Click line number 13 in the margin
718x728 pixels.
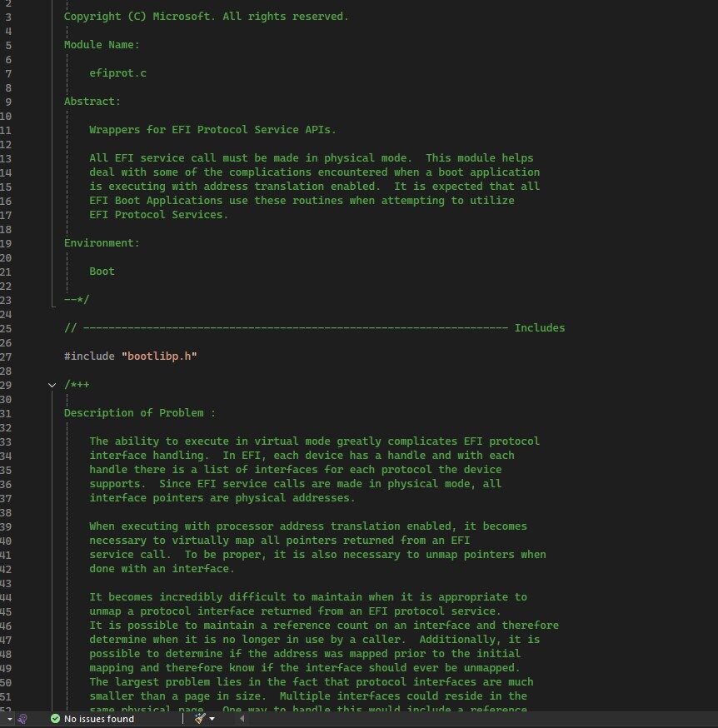7,158
